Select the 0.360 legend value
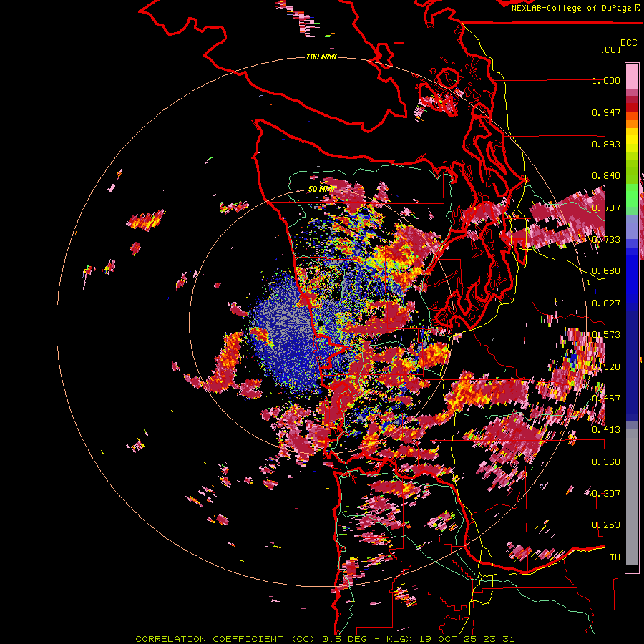The height and width of the screenshot is (644, 644). click(x=606, y=462)
